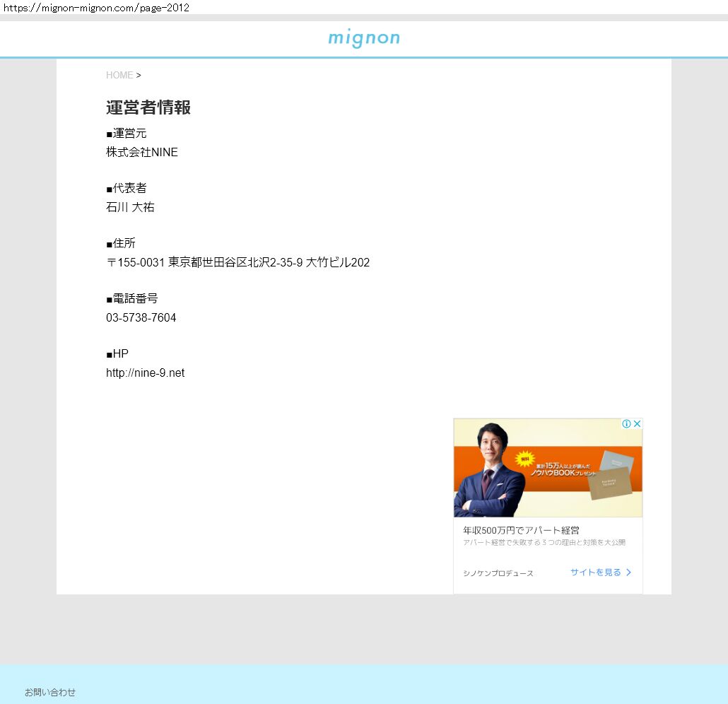Click the mignon site logo
The height and width of the screenshot is (704, 728).
click(364, 38)
